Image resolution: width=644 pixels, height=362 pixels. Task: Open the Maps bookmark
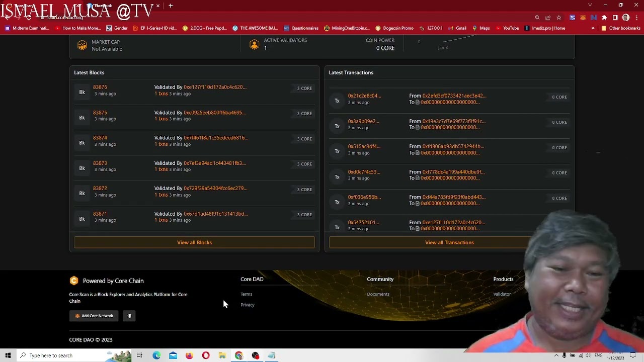click(481, 28)
